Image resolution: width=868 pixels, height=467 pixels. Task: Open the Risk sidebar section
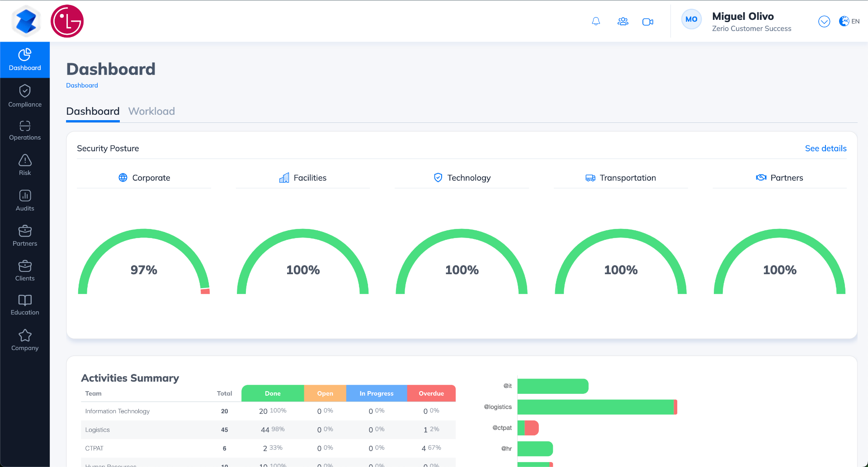[x=25, y=165]
